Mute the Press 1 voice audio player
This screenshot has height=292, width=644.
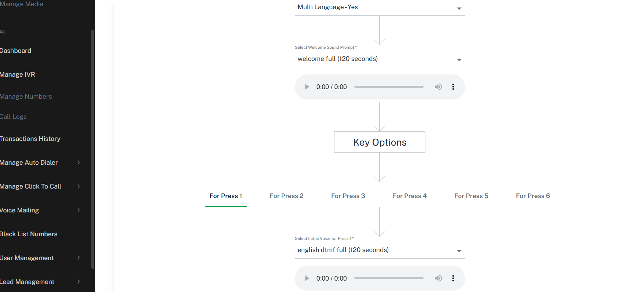(438, 278)
